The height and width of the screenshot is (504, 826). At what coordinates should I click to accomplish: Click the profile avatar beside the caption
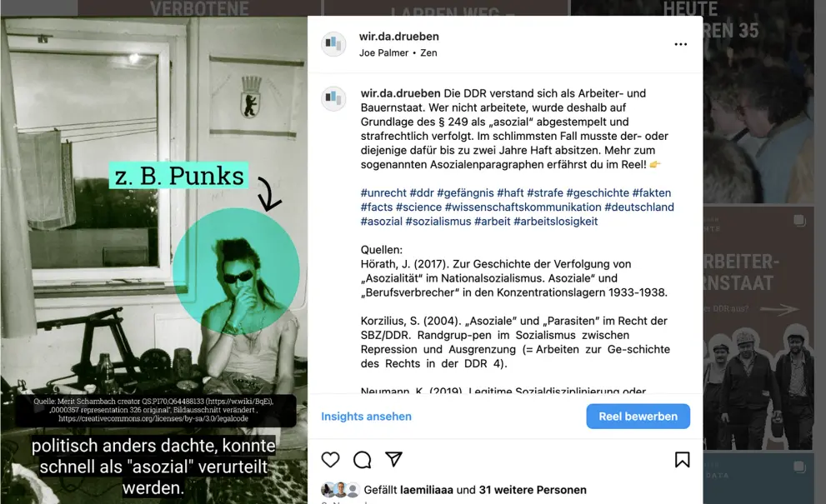333,98
